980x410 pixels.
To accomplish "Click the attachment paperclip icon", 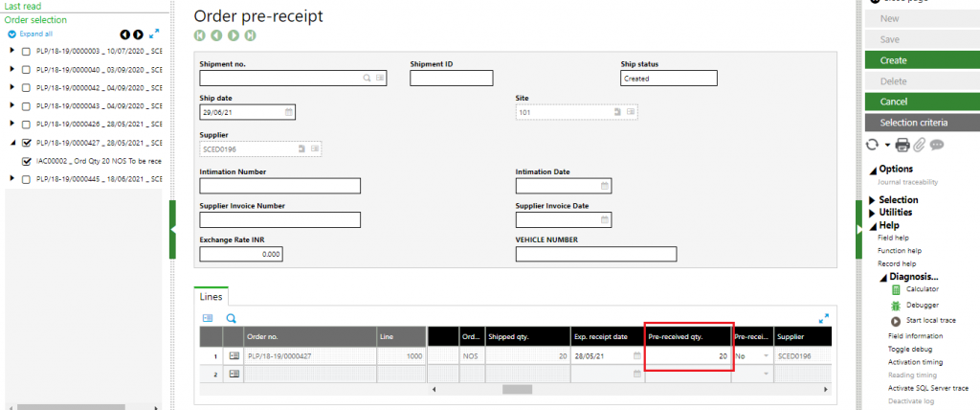I will [919, 146].
